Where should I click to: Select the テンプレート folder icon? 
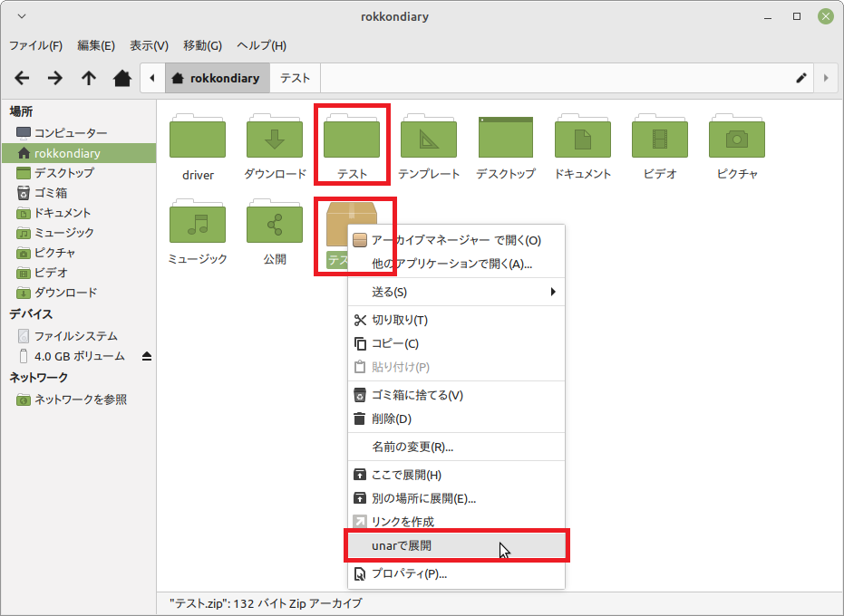(x=429, y=136)
